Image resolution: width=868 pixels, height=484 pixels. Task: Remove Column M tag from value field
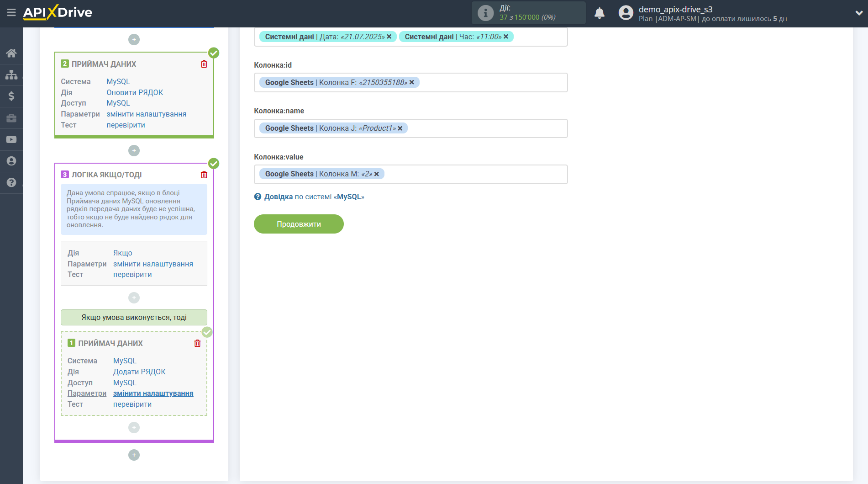376,174
